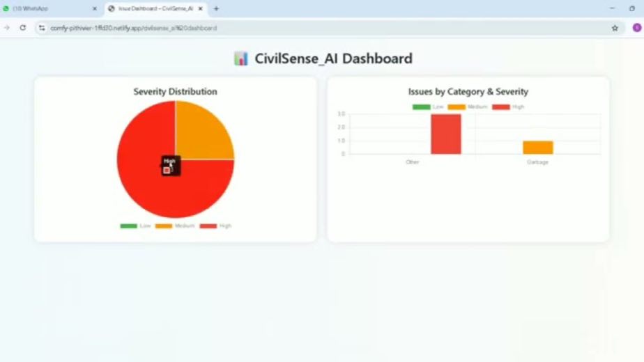
Task: Click the chart emoji beside dashboard title
Action: click(x=241, y=58)
